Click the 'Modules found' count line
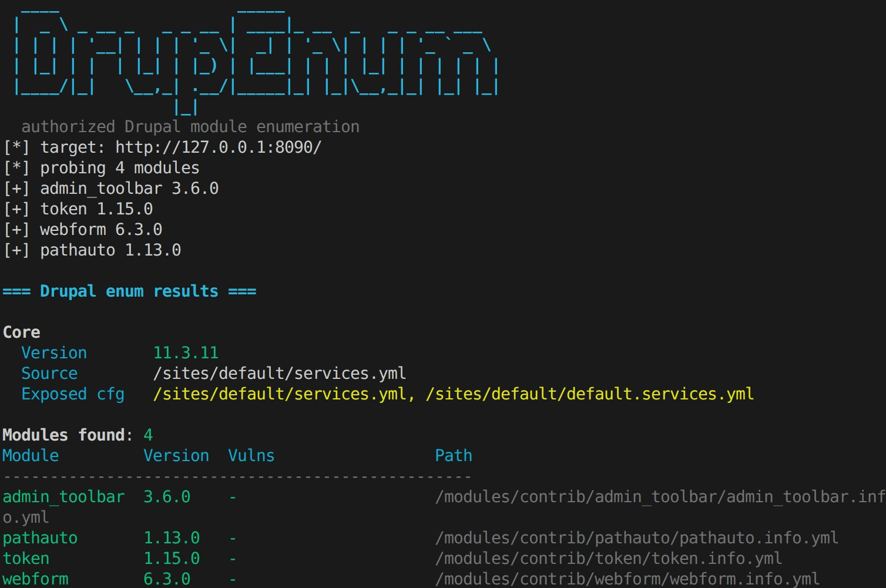The image size is (886, 588). click(x=78, y=435)
